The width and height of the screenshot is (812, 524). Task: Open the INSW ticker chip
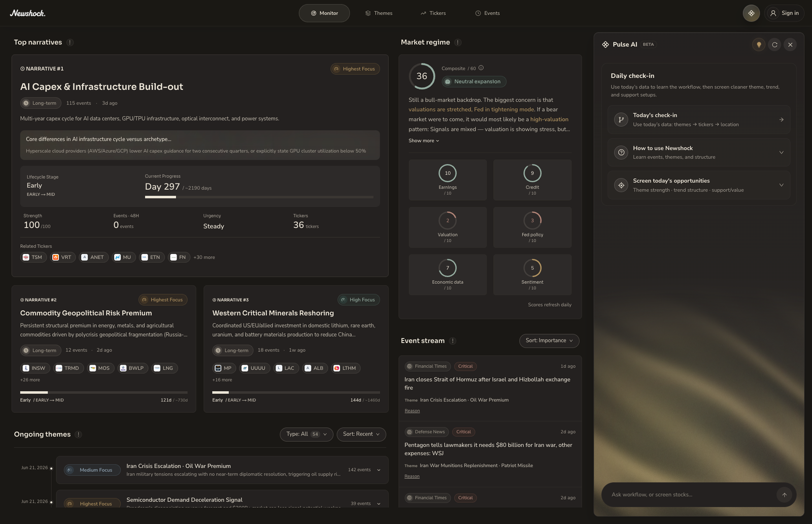35,368
